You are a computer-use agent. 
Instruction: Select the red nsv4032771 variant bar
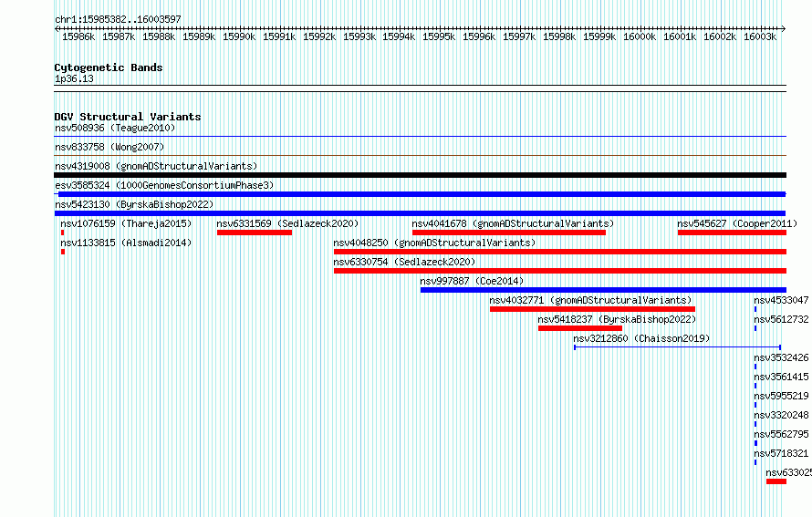pyautogui.click(x=592, y=309)
